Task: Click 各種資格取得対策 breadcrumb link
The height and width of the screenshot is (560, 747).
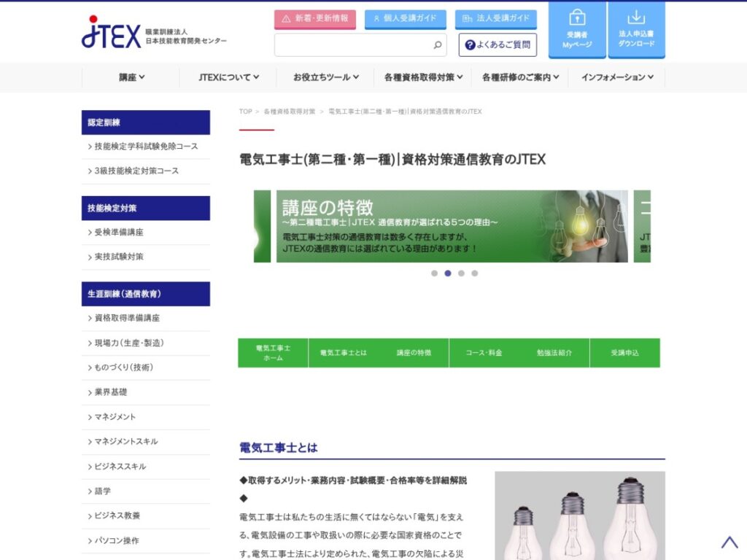Action: point(289,112)
